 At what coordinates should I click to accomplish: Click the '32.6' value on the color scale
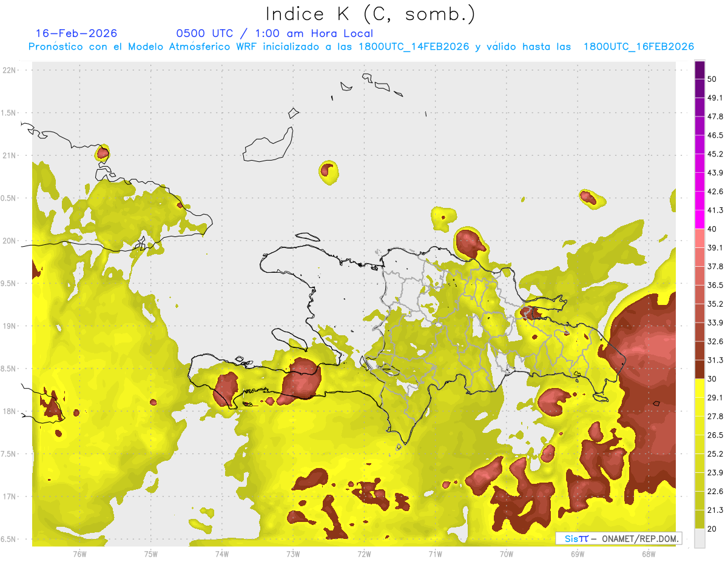tap(715, 341)
